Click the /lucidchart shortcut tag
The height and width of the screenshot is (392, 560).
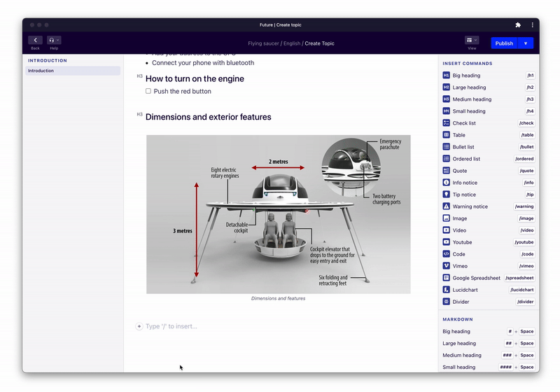click(522, 290)
